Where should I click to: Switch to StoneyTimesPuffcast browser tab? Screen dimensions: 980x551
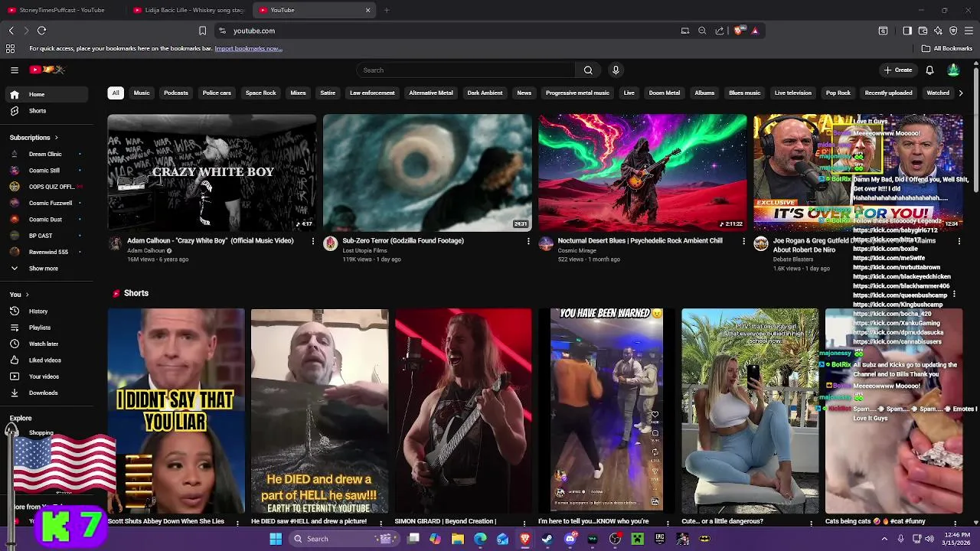coord(61,10)
